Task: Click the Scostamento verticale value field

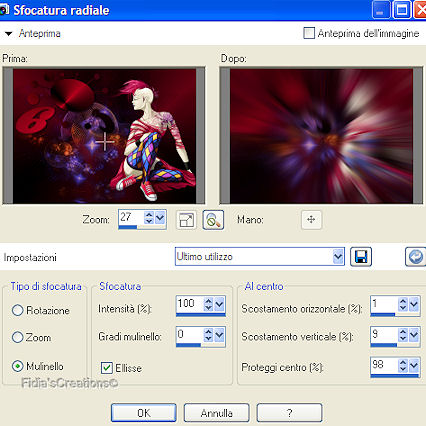Action: pos(384,335)
